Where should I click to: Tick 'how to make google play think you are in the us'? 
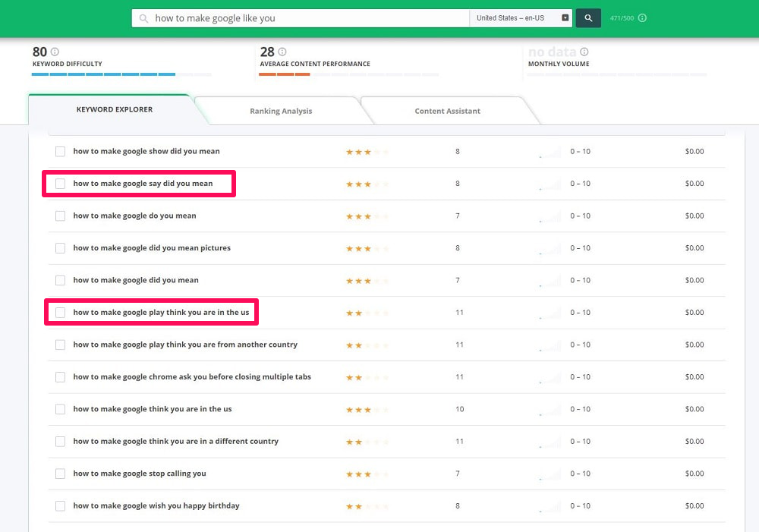(60, 312)
